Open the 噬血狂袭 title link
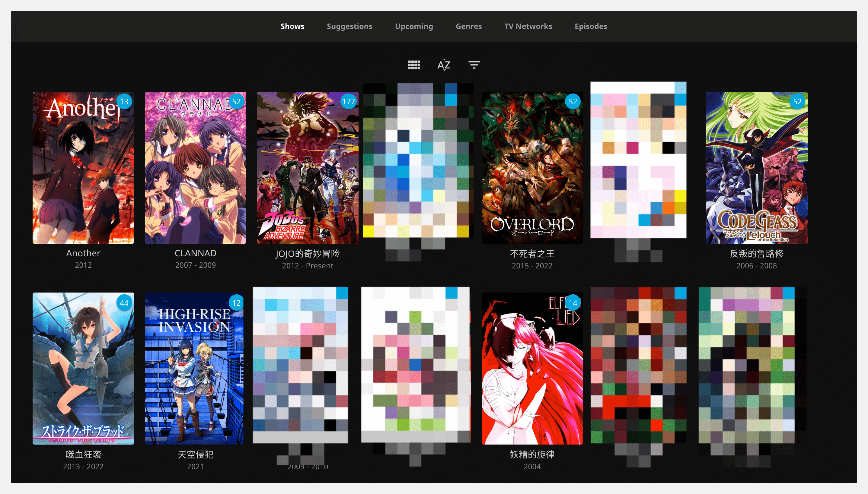Screen dimensions: 868x494 (83, 454)
